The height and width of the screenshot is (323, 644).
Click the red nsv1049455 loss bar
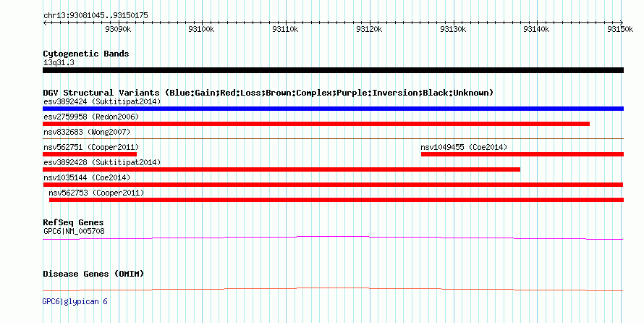click(x=522, y=154)
